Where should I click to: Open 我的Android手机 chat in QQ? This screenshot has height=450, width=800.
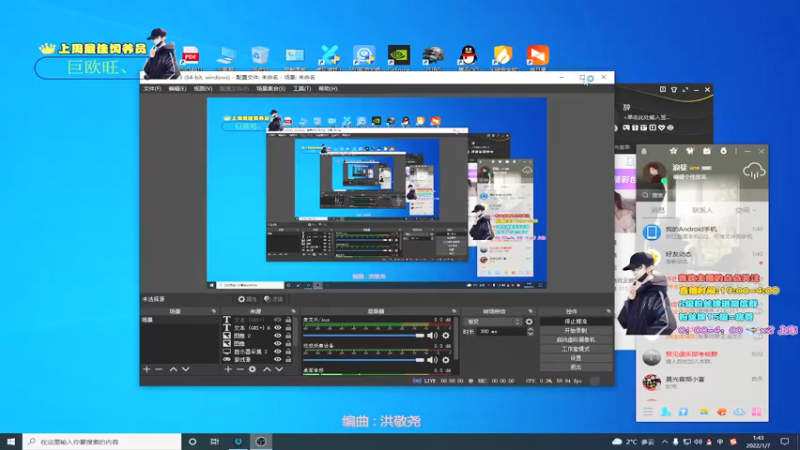coord(702,232)
